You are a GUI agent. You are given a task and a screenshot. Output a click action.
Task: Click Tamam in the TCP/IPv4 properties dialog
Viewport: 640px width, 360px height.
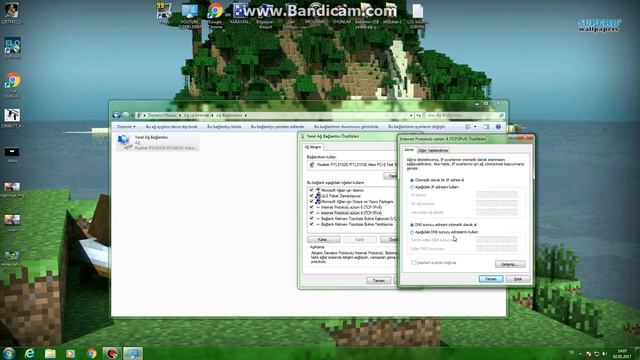pos(491,279)
